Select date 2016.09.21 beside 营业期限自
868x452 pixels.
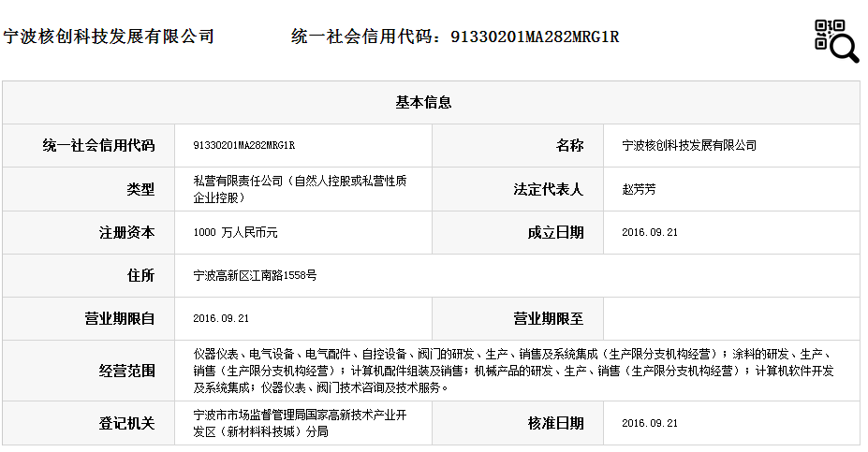click(x=221, y=319)
